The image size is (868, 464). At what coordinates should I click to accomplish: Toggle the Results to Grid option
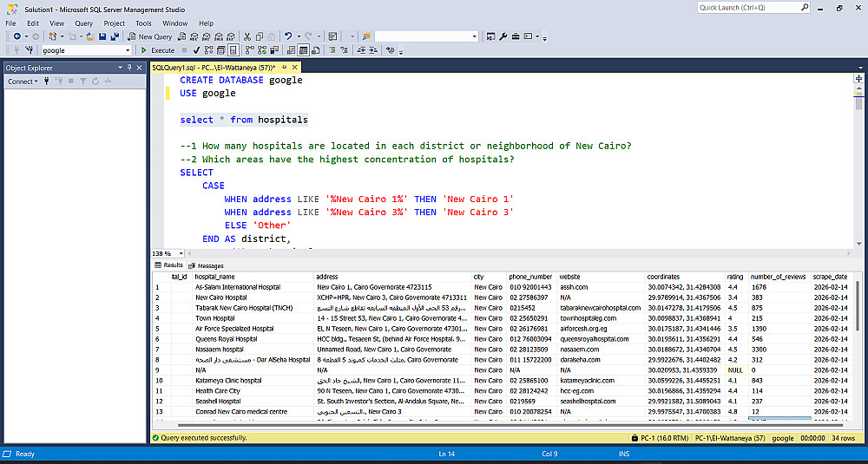point(305,50)
